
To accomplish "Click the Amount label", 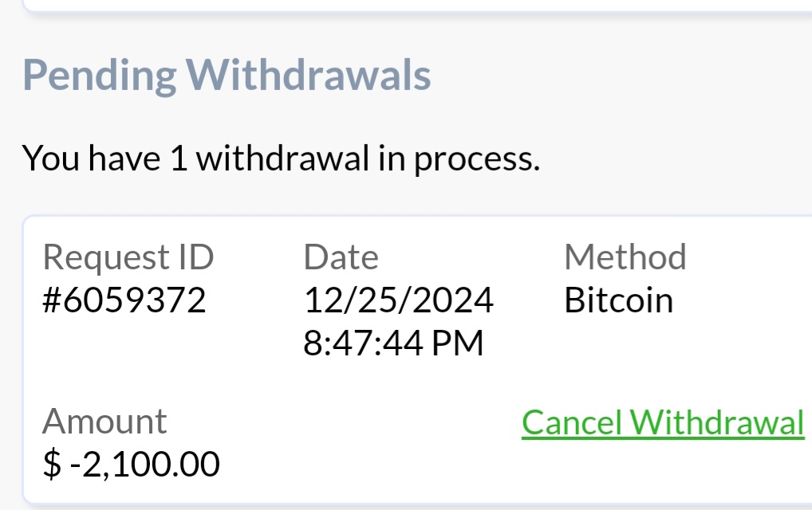I will pyautogui.click(x=104, y=421).
